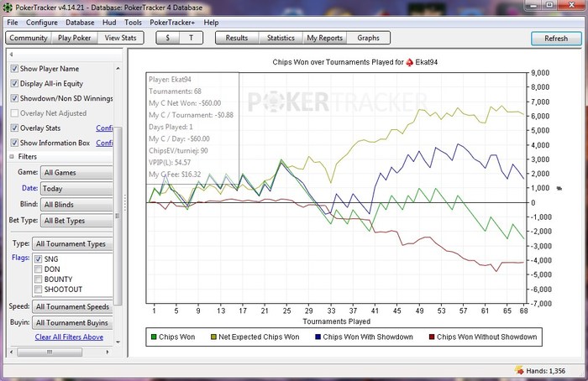Click the horizontal scrollbar thumb in sidebar

click(50, 352)
